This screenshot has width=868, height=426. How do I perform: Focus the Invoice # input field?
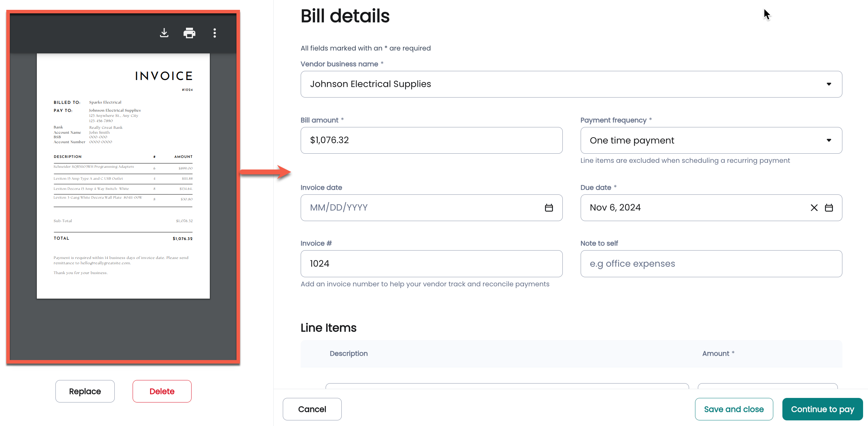(x=431, y=264)
